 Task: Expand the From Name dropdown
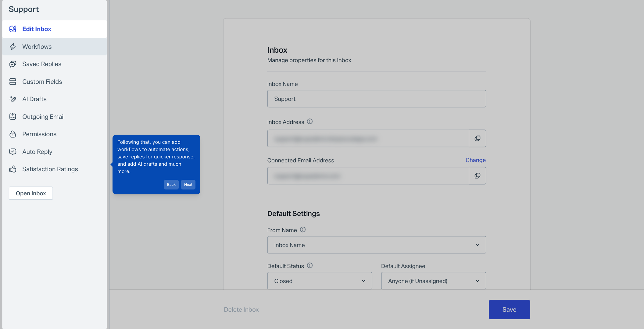pyautogui.click(x=377, y=245)
